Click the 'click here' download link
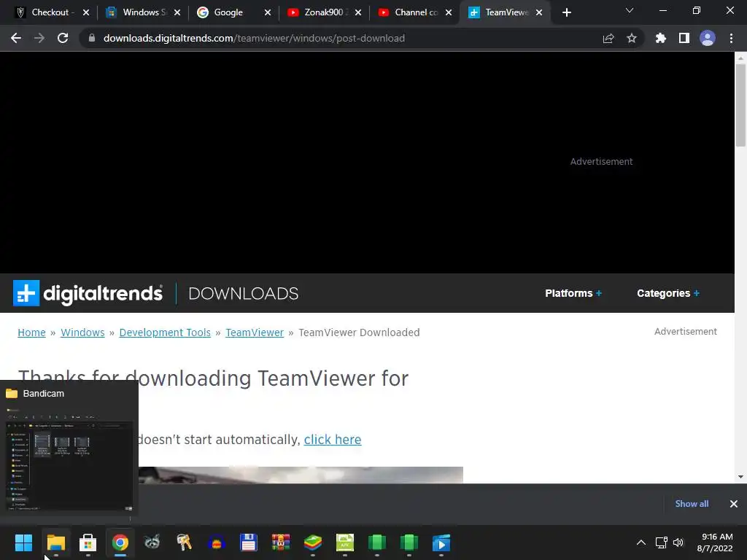This screenshot has width=747, height=560. (x=333, y=440)
